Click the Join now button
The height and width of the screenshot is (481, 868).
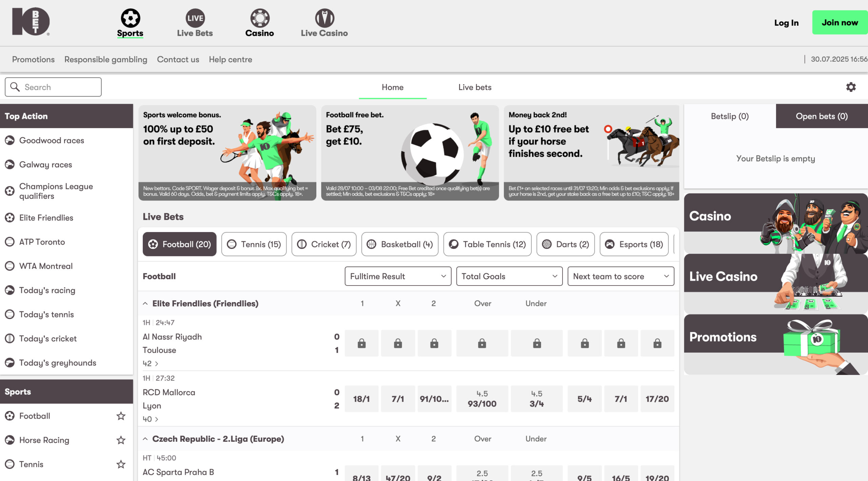click(x=840, y=22)
